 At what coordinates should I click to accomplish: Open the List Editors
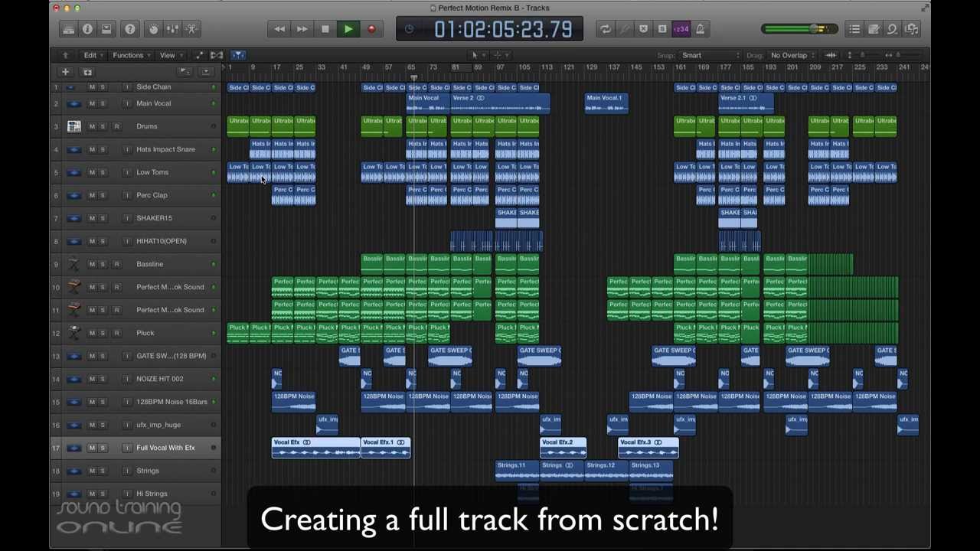(854, 29)
